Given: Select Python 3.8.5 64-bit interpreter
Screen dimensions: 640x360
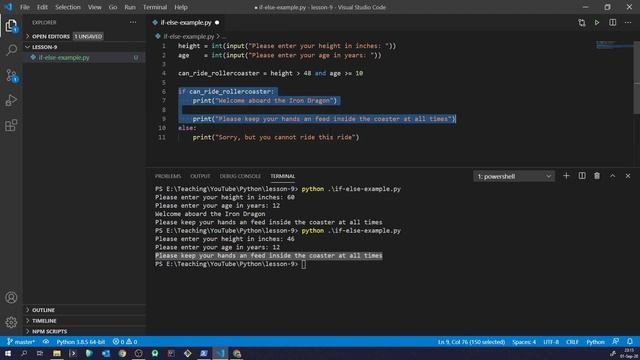Looking at the screenshot, I should (x=81, y=342).
